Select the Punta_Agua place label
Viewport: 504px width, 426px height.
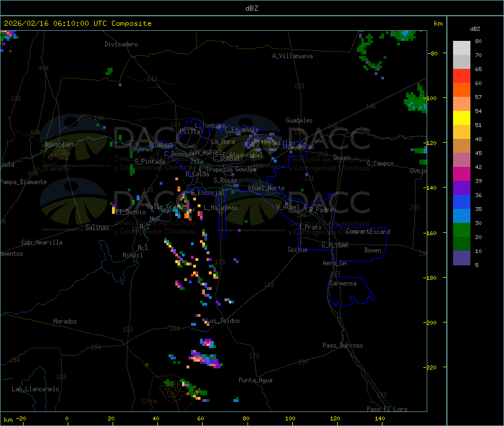pyautogui.click(x=255, y=380)
